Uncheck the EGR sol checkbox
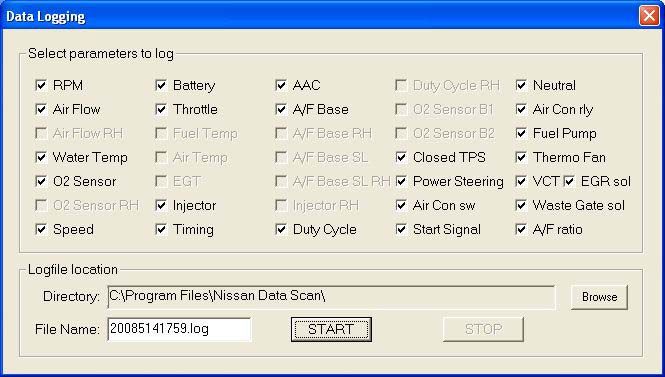 click(569, 182)
